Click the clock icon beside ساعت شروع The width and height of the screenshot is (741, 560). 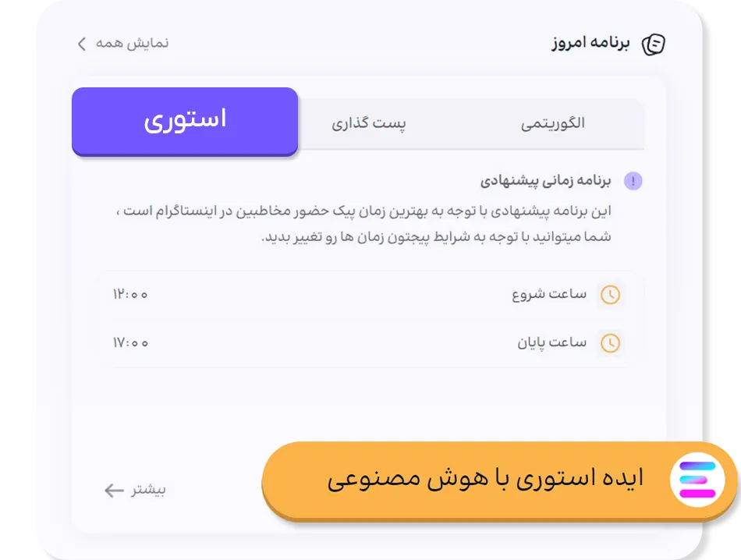[610, 295]
